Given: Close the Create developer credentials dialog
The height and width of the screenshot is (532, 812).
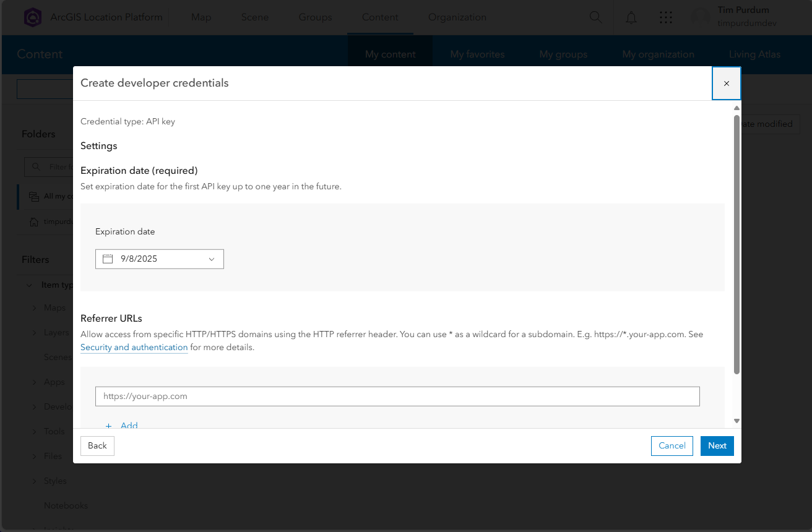Looking at the screenshot, I should [727, 84].
